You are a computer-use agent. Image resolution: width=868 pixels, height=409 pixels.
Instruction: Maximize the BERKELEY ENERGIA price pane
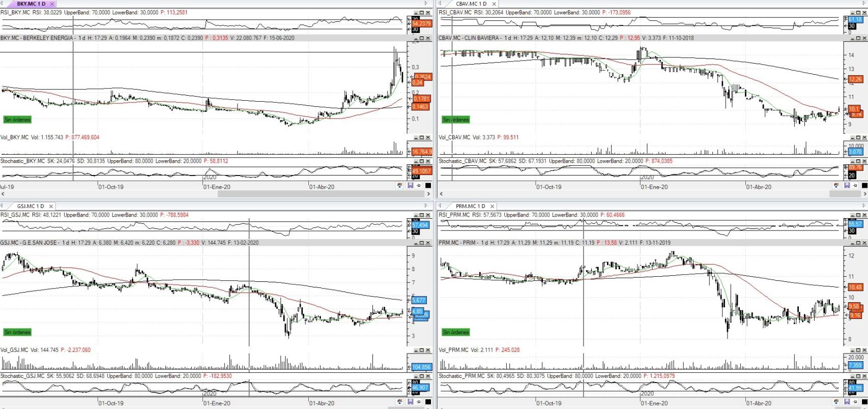[422, 38]
